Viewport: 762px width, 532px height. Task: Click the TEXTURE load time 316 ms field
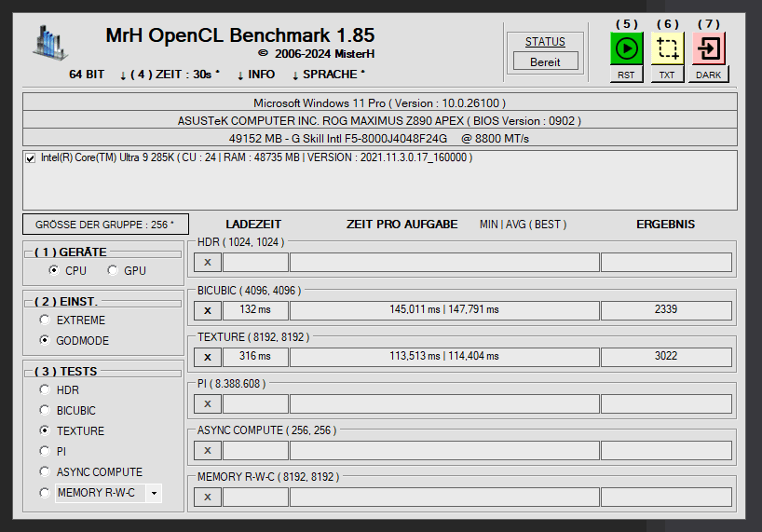pyautogui.click(x=255, y=357)
